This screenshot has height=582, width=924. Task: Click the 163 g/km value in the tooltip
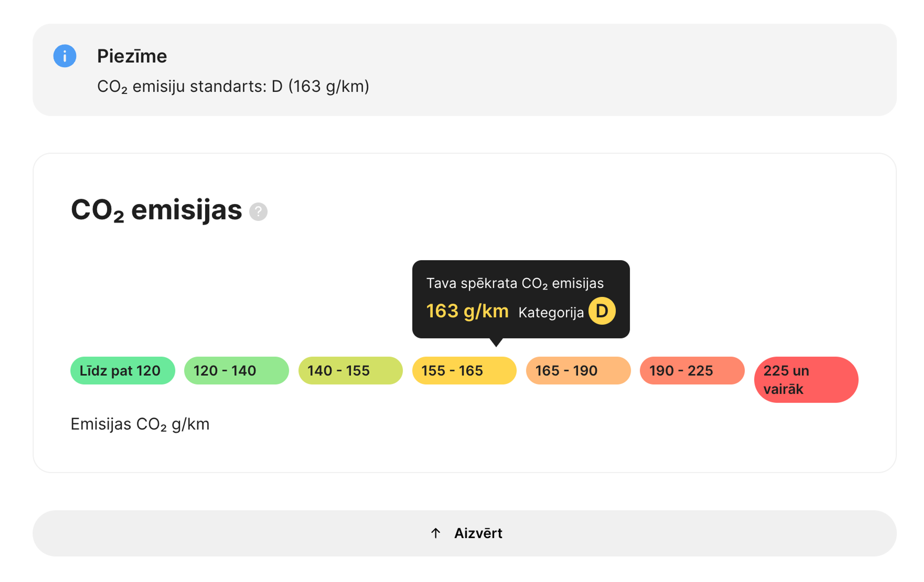point(467,311)
